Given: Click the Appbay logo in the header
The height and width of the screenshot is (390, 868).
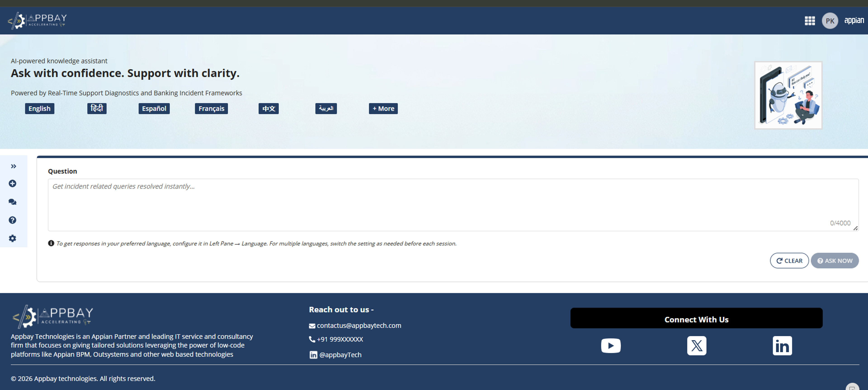Looking at the screenshot, I should [x=37, y=21].
